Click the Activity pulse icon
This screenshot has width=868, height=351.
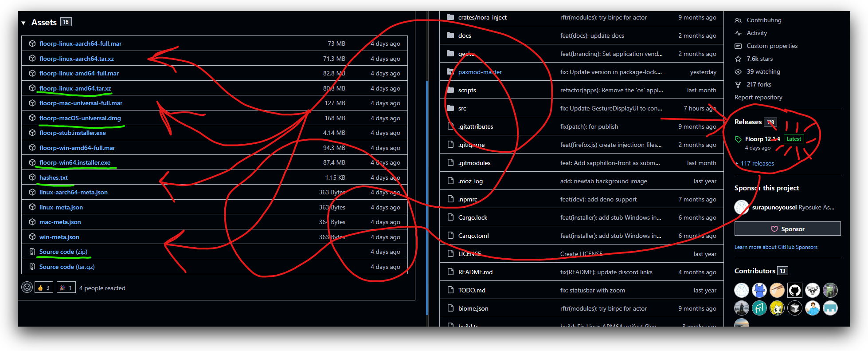click(738, 33)
